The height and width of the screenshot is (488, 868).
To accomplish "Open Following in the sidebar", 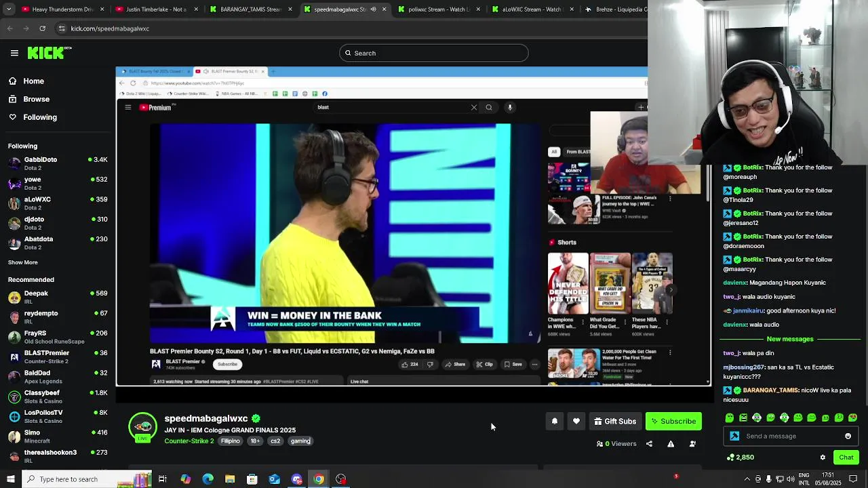I will [x=40, y=117].
